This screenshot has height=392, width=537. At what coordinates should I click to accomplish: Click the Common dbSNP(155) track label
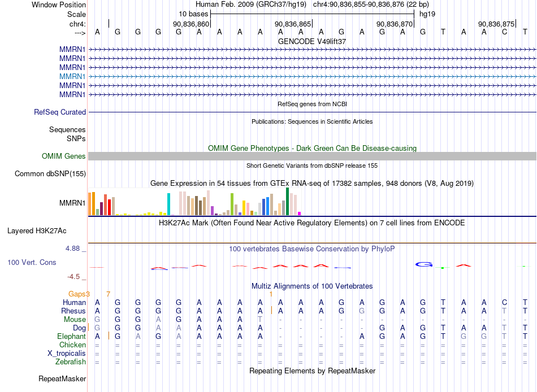(50, 173)
